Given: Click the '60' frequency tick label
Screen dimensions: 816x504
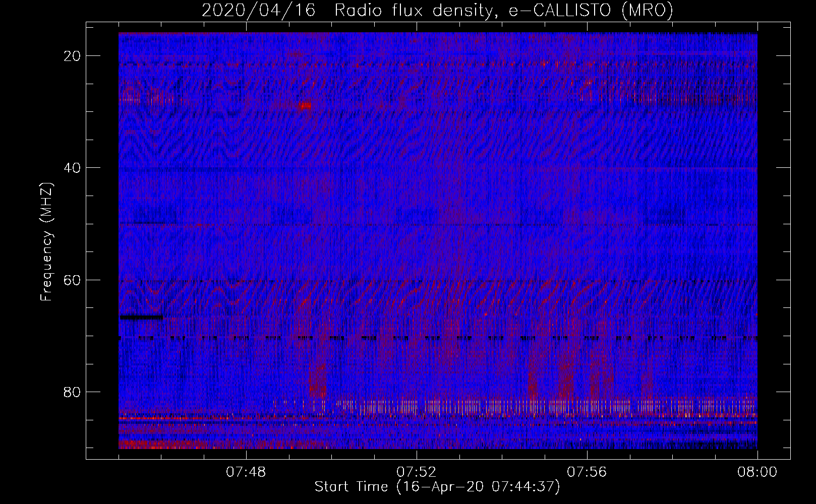Looking at the screenshot, I should click(72, 280).
